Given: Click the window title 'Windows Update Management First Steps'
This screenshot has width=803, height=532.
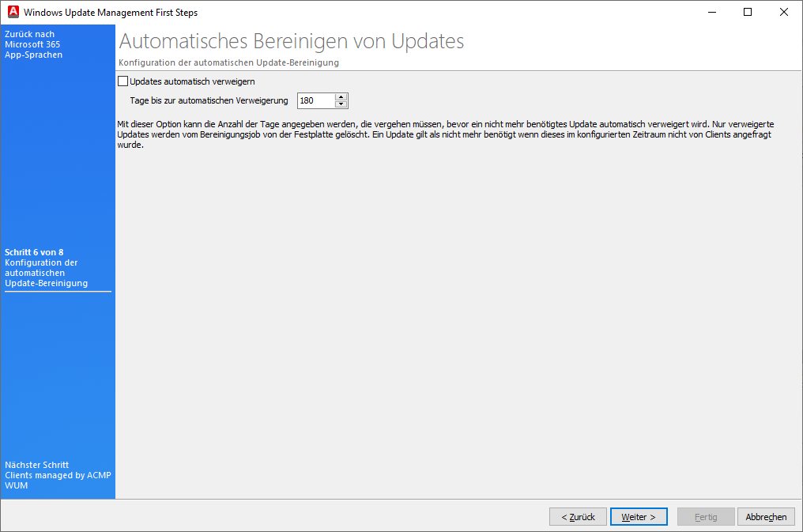Looking at the screenshot, I should [x=111, y=13].
